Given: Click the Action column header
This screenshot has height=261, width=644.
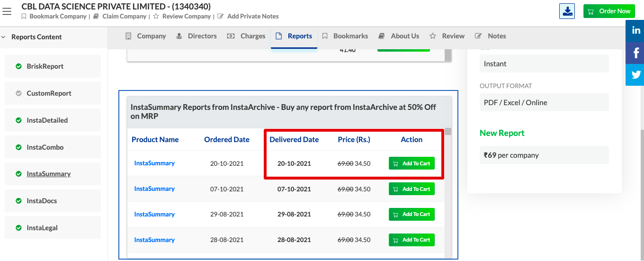Looking at the screenshot, I should tap(411, 139).
